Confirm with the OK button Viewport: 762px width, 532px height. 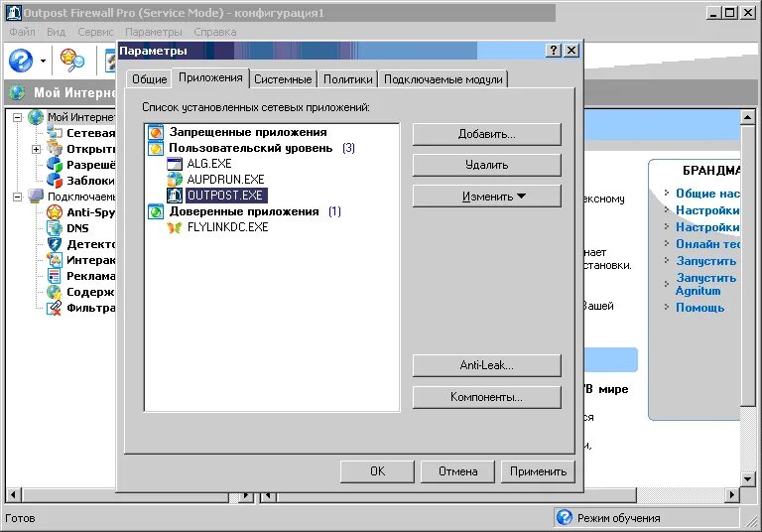click(377, 471)
